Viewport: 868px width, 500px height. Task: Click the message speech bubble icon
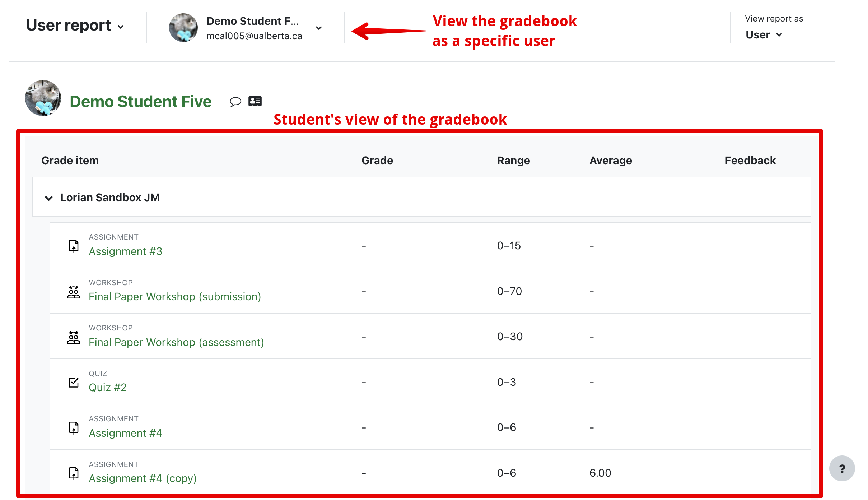[235, 102]
